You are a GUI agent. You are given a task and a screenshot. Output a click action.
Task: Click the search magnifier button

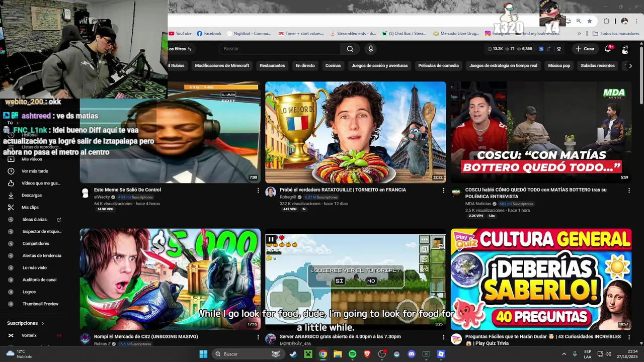coord(350,49)
